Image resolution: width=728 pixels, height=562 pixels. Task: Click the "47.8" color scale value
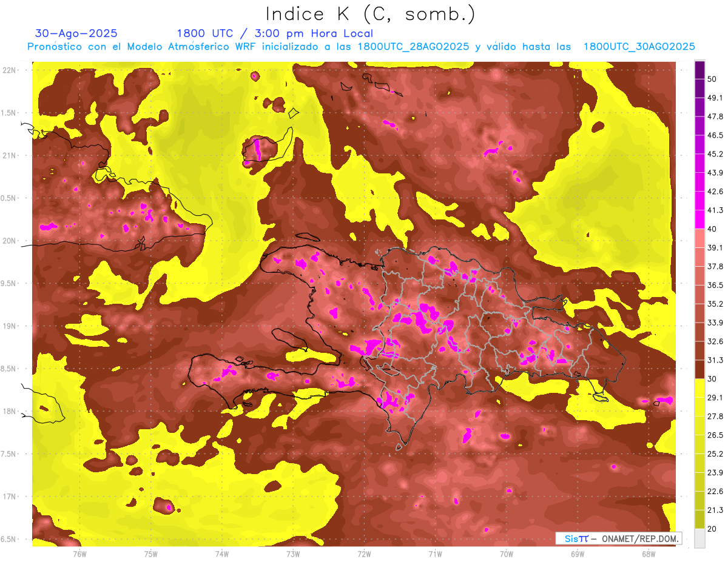(715, 116)
